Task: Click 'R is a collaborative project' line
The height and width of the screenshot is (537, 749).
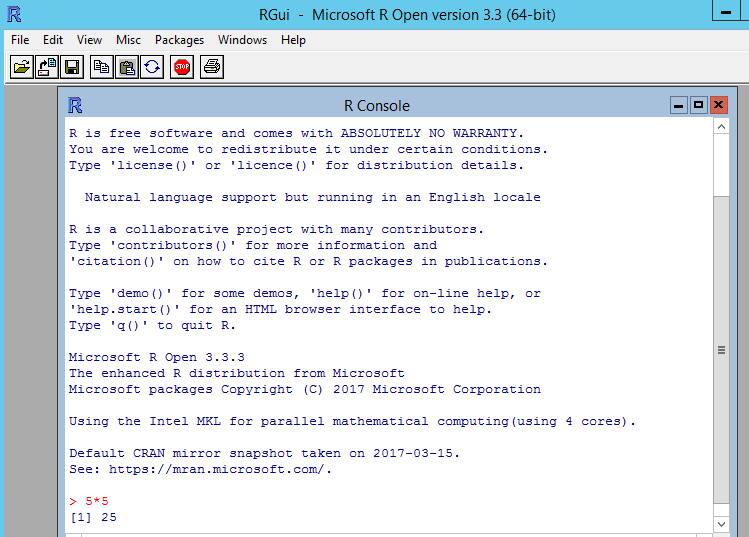Action: (277, 229)
